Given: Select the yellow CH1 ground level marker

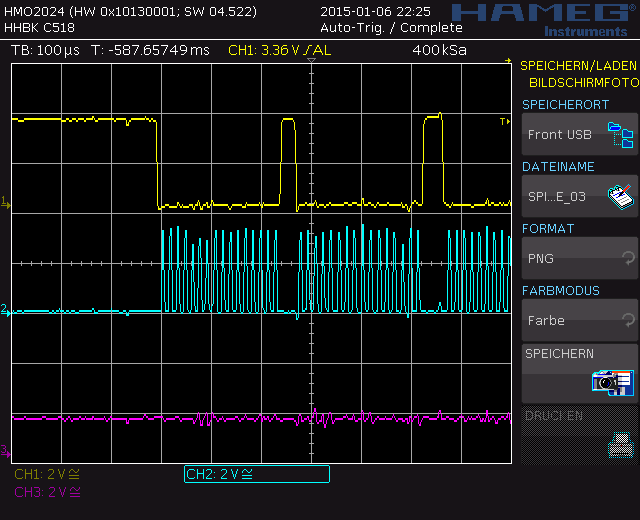Looking at the screenshot, I should point(6,202).
